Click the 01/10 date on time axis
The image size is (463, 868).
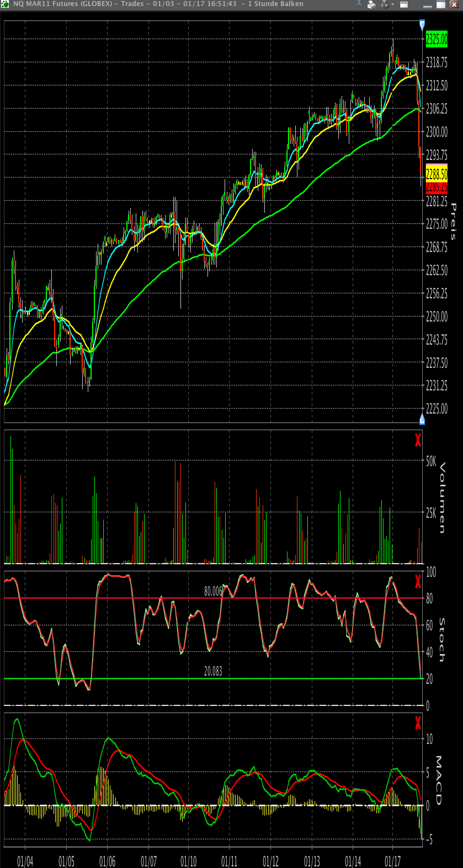pos(188,861)
